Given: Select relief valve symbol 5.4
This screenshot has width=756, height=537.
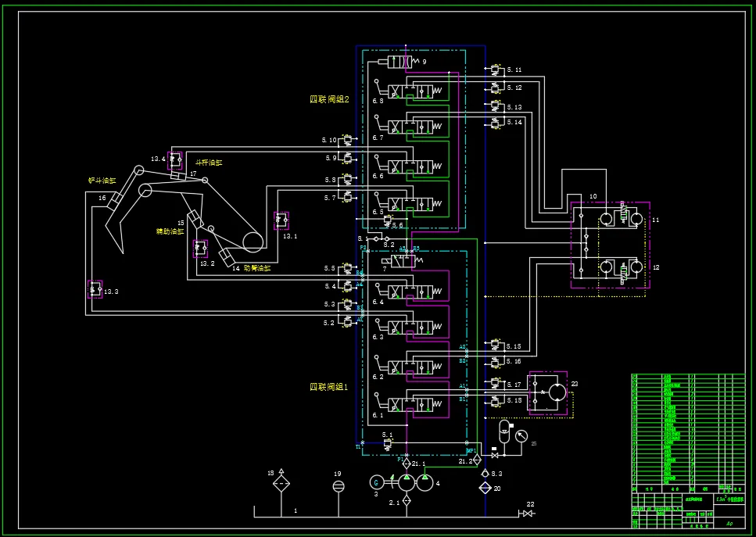Looking at the screenshot, I should (346, 286).
